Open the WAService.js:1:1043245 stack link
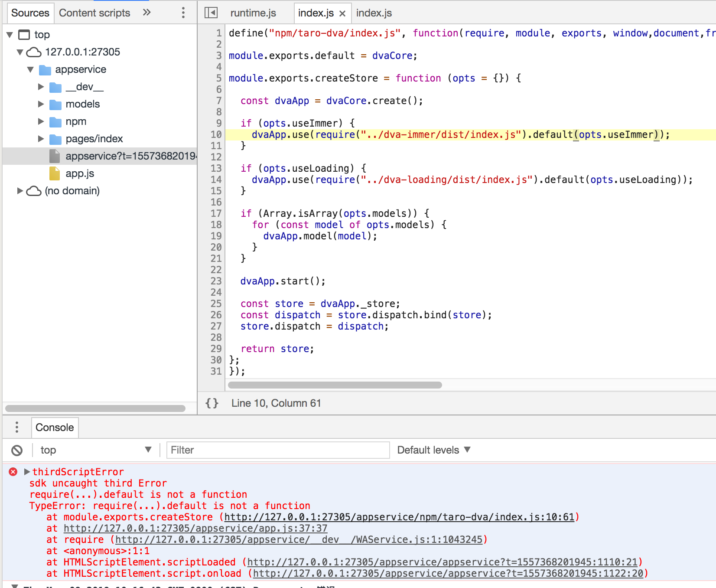Viewport: 716px width, 588px height. (x=299, y=539)
